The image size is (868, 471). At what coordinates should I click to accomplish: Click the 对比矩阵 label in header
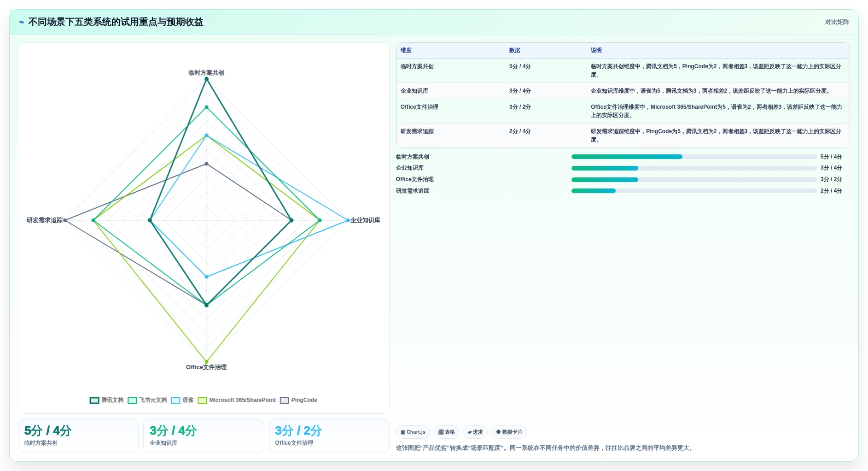point(837,22)
